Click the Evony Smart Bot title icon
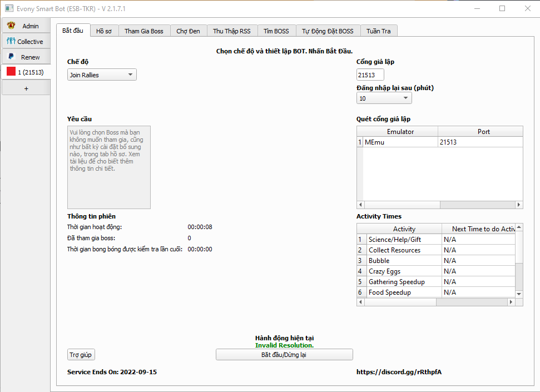 pos(8,8)
